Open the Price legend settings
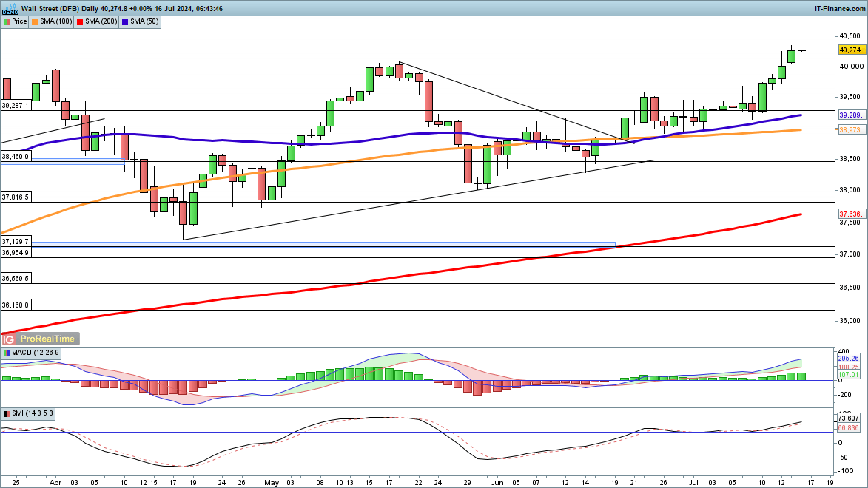Image resolution: width=868 pixels, height=488 pixels. (x=19, y=21)
